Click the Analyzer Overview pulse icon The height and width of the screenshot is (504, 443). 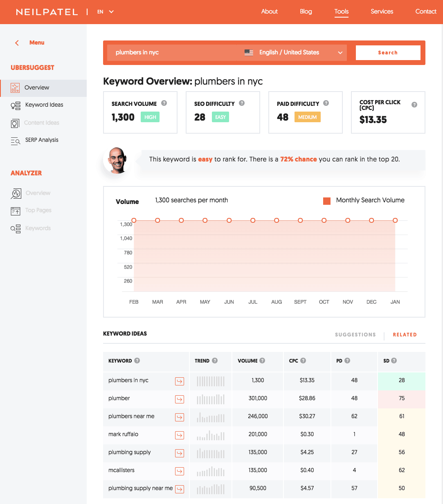click(16, 193)
